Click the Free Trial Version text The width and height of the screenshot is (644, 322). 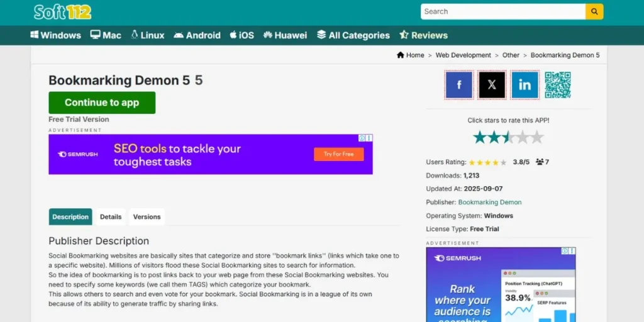pyautogui.click(x=79, y=119)
